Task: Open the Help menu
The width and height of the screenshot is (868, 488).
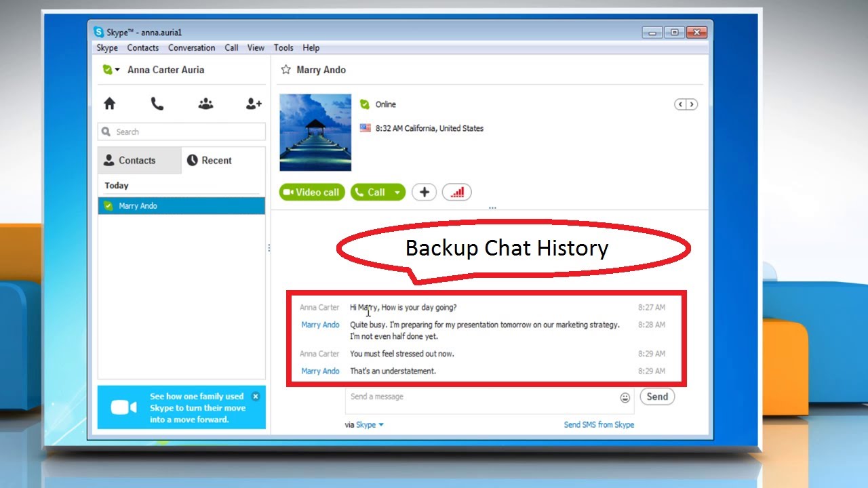Action: click(311, 48)
